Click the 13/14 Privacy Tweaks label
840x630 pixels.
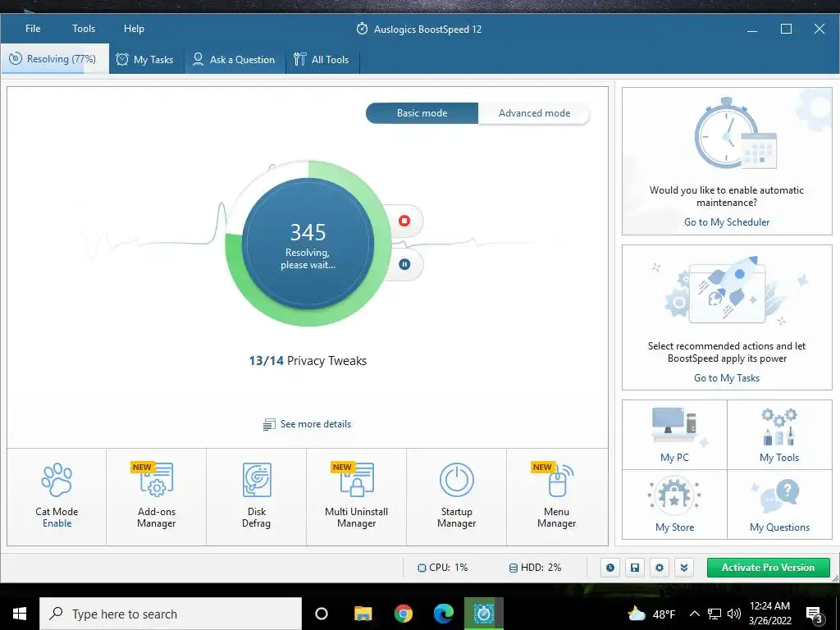[x=308, y=361]
